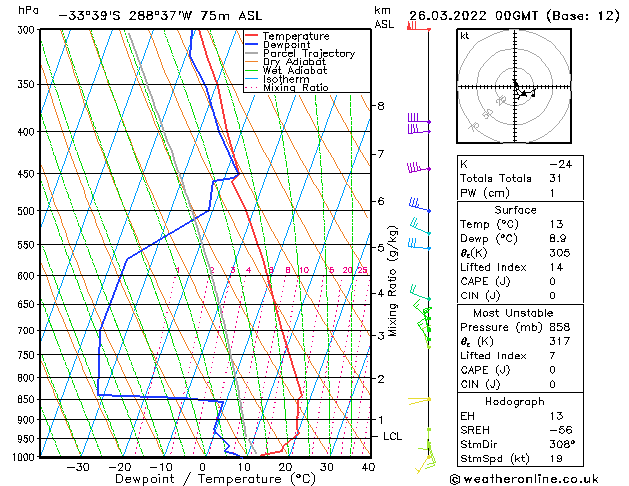Click the Hodograph section heading
629x486 pixels.
pyautogui.click(x=515, y=402)
